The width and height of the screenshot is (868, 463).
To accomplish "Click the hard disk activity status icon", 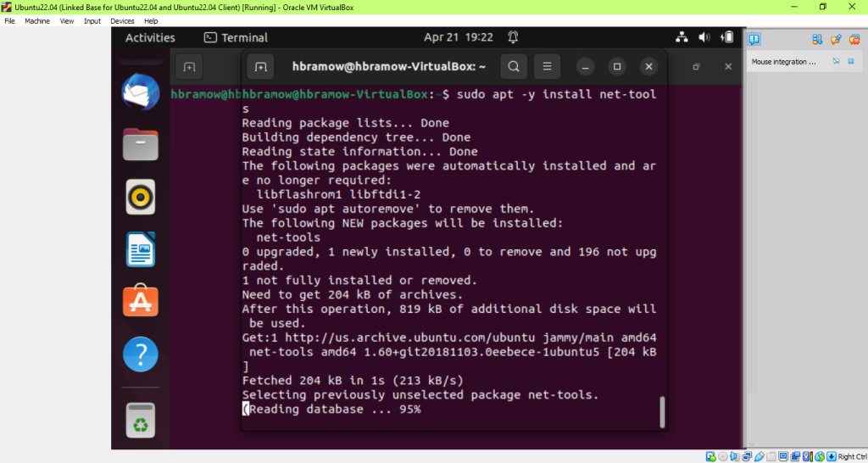I will (711, 456).
